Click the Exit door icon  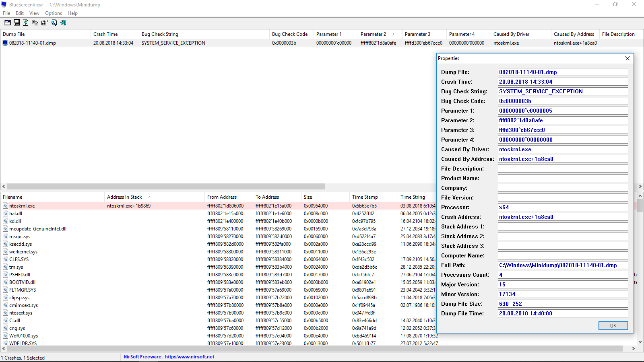click(63, 23)
